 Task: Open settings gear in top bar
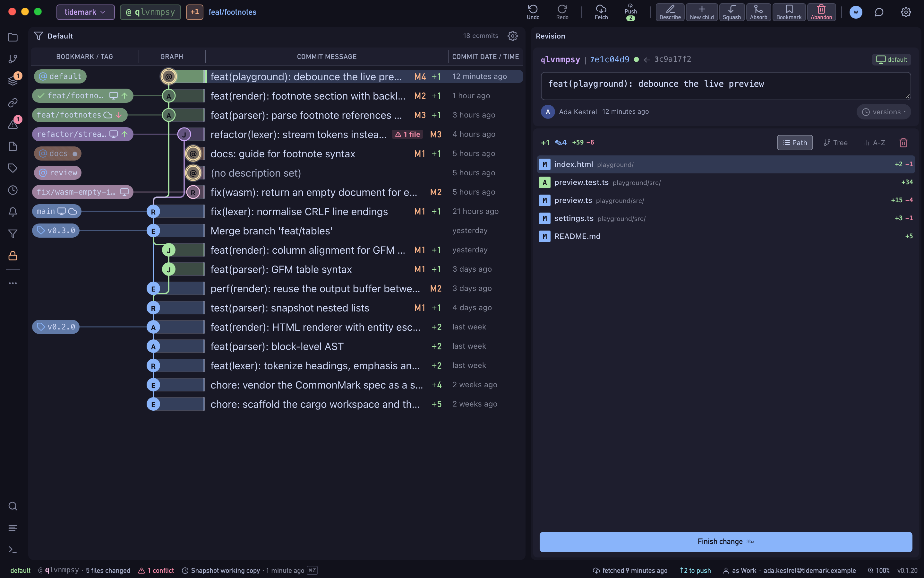[906, 12]
